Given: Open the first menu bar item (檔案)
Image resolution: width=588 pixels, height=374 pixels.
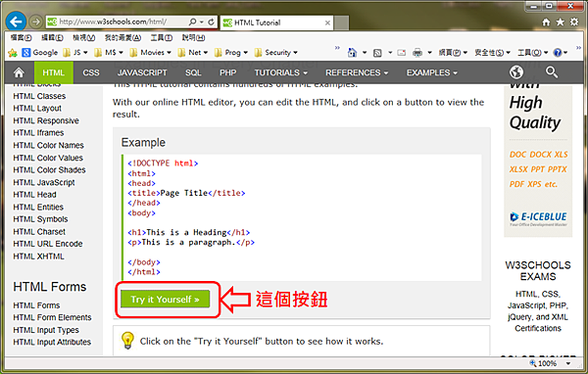Looking at the screenshot, I should (21, 38).
